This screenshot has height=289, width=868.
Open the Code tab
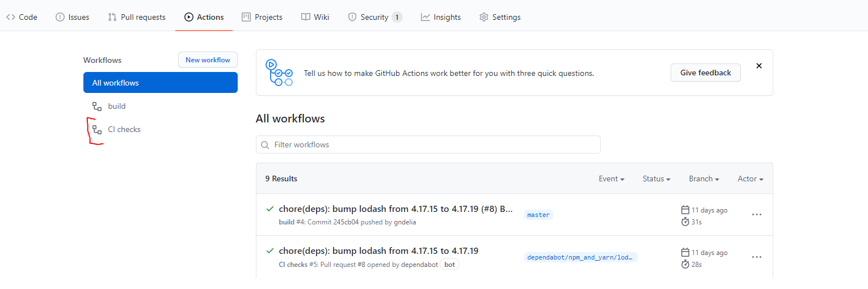(x=22, y=17)
